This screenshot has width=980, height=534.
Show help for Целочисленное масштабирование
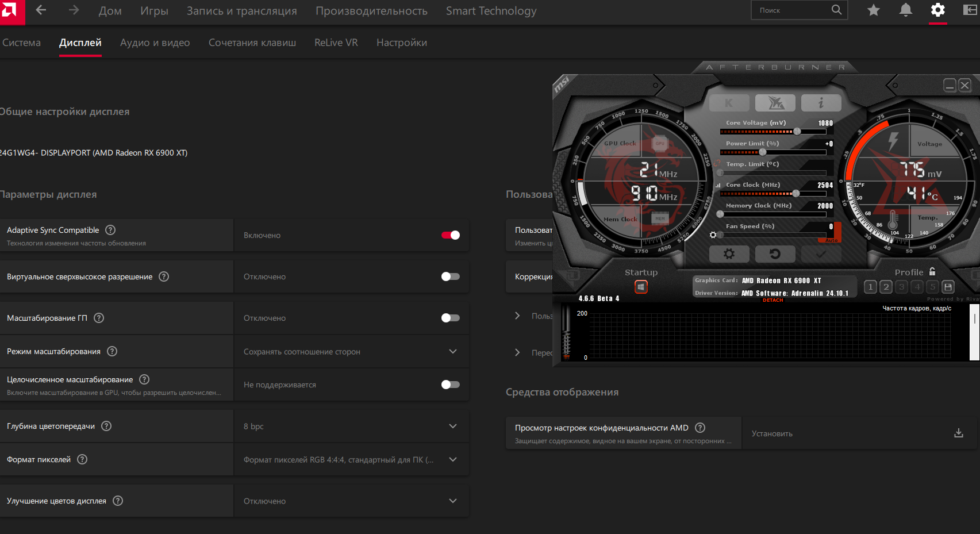[144, 379]
